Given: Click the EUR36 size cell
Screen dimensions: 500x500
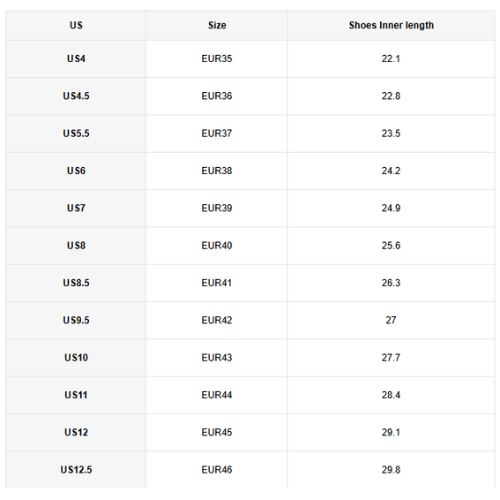Looking at the screenshot, I should tap(217, 96).
